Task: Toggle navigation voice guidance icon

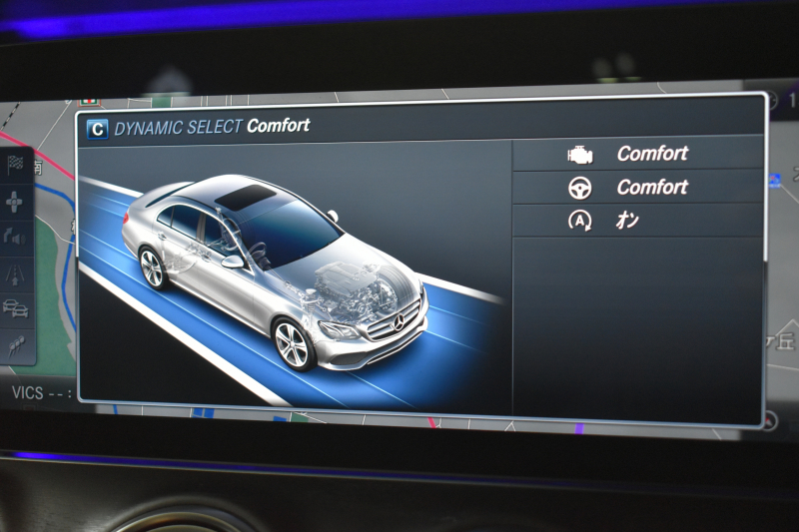Action: click(x=15, y=238)
